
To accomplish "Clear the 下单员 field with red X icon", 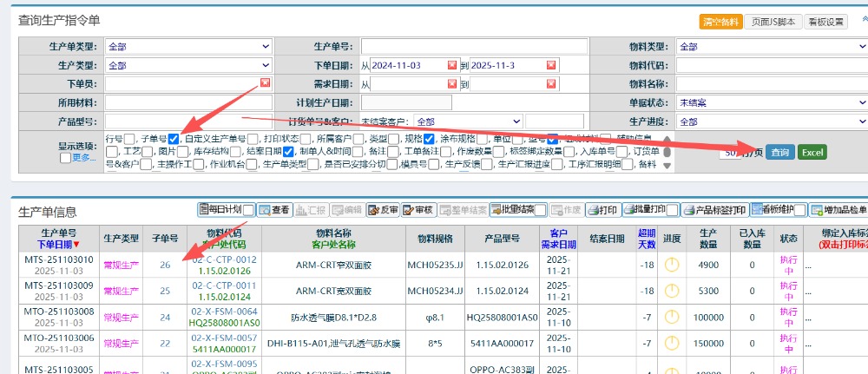I will [265, 83].
